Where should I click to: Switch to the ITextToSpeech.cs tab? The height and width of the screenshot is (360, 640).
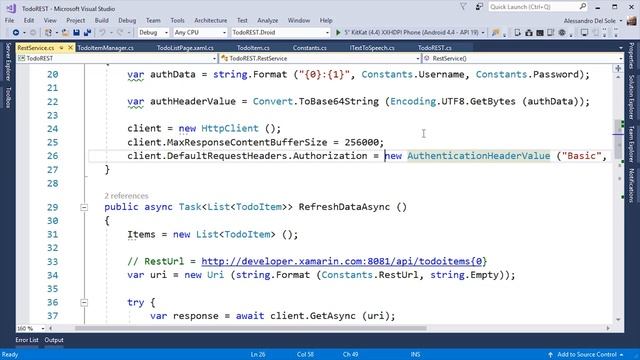point(372,48)
